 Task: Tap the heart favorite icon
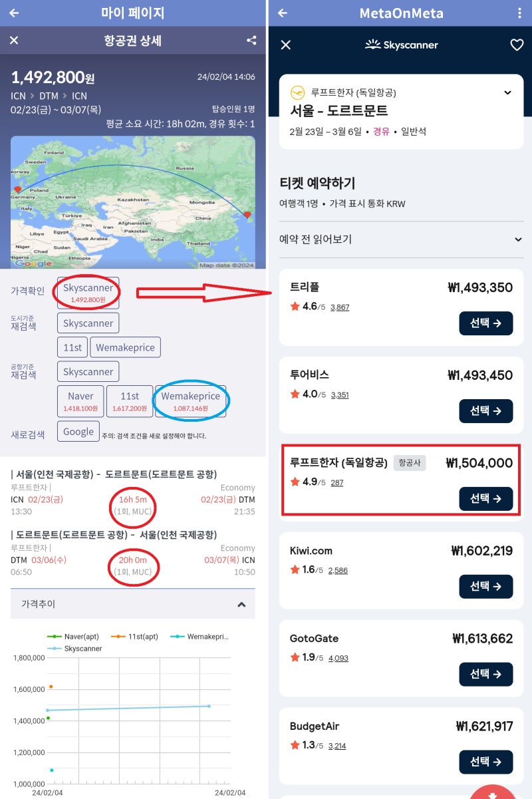coord(517,45)
